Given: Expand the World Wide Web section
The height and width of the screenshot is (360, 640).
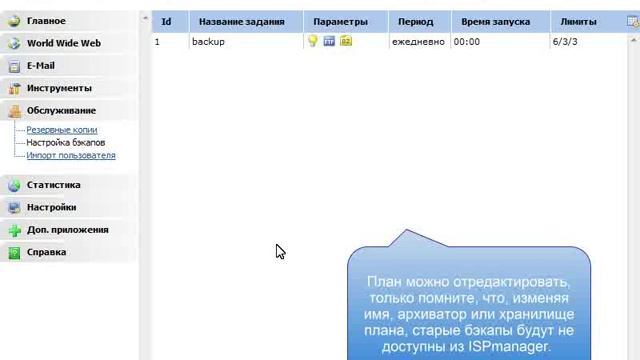Looking at the screenshot, I should (x=69, y=43).
